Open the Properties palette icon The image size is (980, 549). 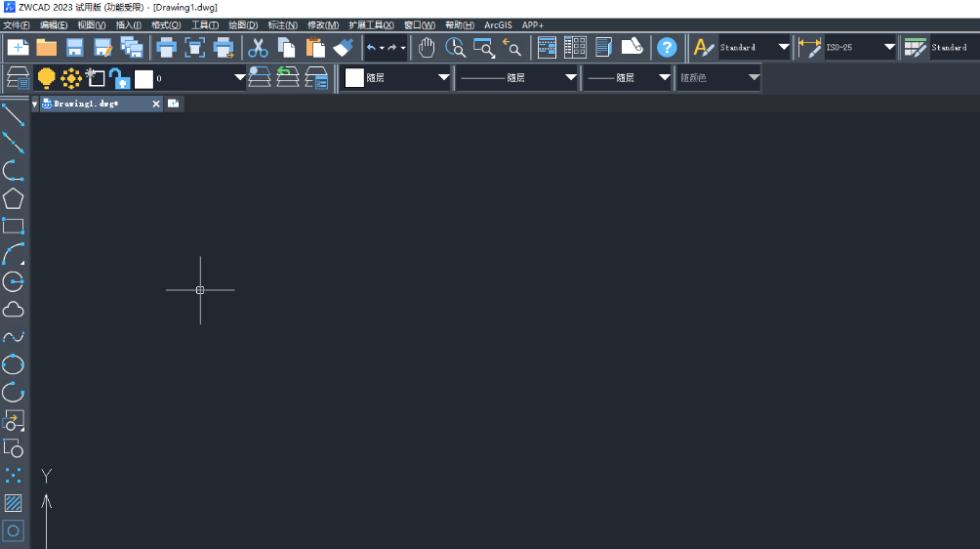pyautogui.click(x=547, y=48)
